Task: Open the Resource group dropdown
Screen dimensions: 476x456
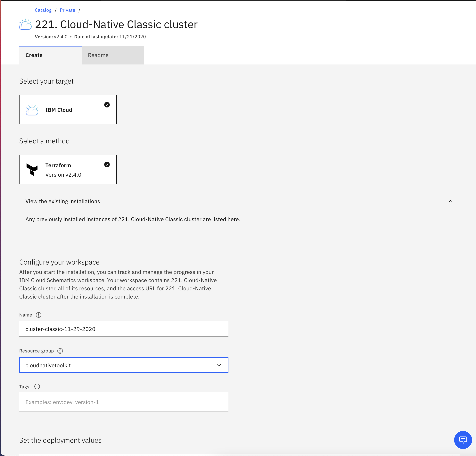Action: click(124, 365)
